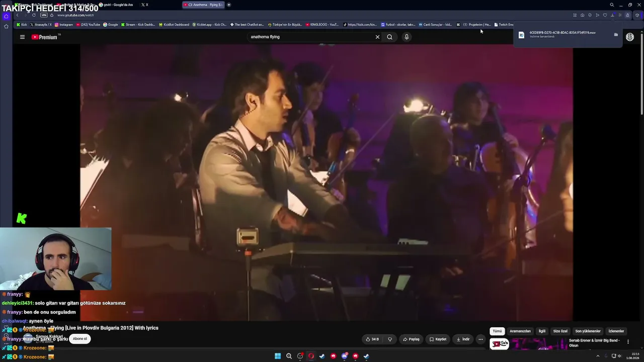Open a new browser tab

coord(229,5)
